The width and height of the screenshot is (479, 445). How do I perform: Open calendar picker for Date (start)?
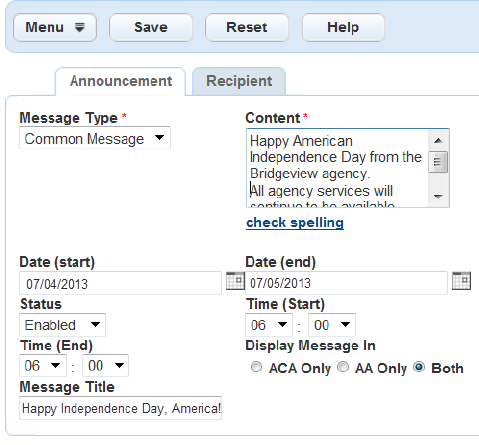coord(235,281)
